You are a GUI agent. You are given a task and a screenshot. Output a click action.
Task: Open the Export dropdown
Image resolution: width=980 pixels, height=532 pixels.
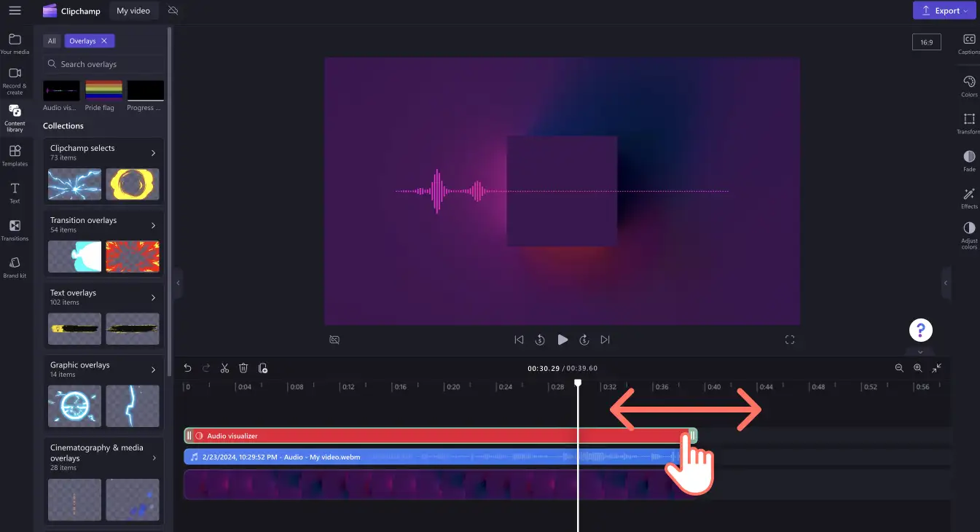944,10
